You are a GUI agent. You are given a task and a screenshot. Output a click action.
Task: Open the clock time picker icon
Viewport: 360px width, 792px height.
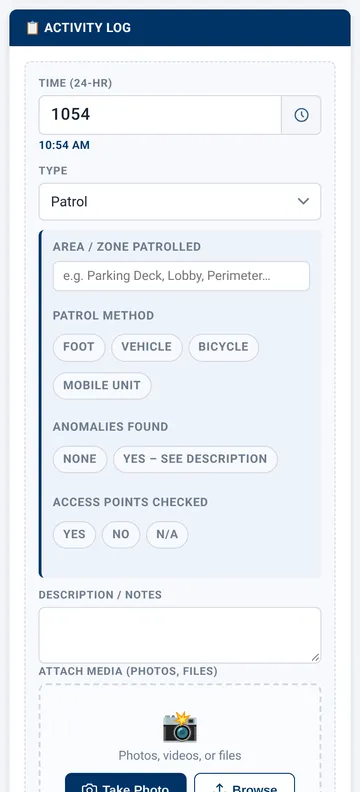click(x=301, y=115)
